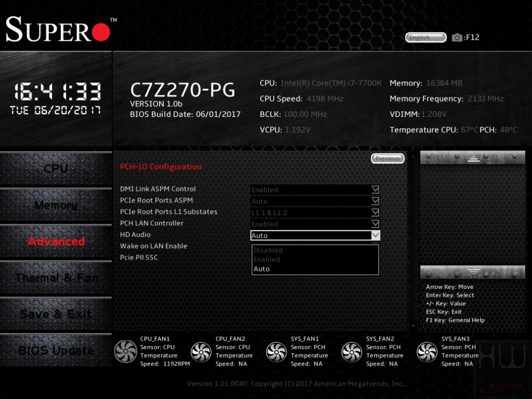Open the BIOS Update section
The height and width of the screenshot is (399, 532).
click(x=56, y=351)
